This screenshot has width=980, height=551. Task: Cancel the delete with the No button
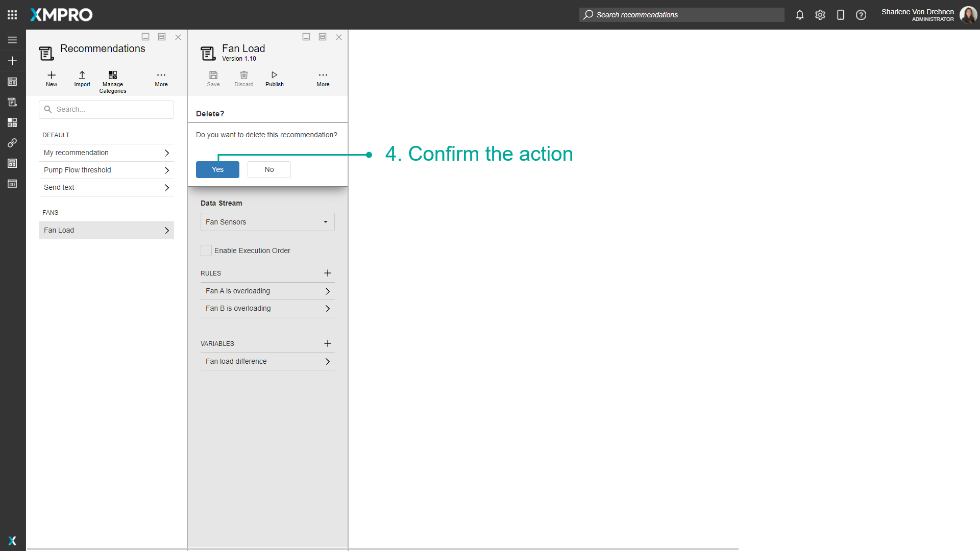click(269, 169)
